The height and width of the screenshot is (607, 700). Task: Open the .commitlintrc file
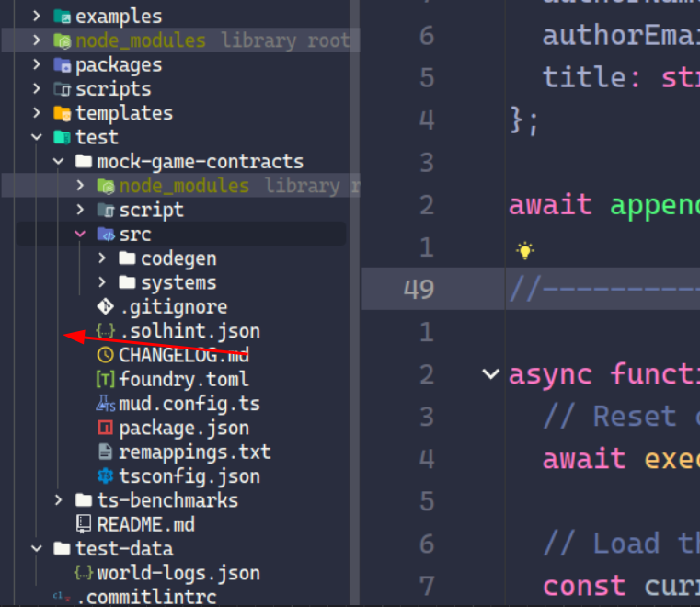(146, 597)
